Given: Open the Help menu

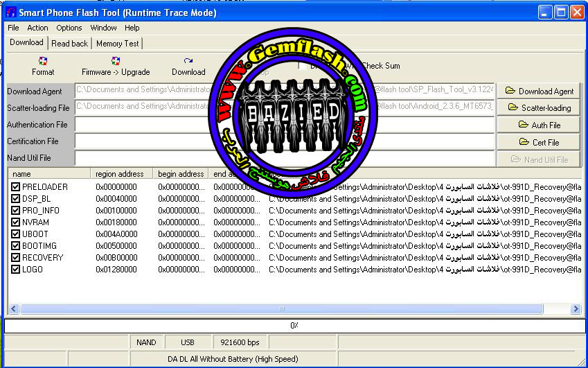Looking at the screenshot, I should pos(132,28).
